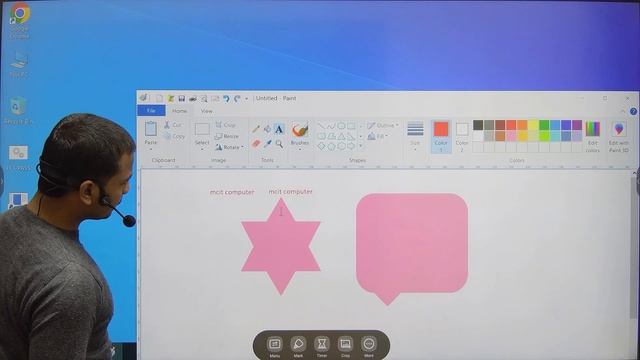640x360 pixels.
Task: Click the Undo arrow in the title bar
Action: 226,98
